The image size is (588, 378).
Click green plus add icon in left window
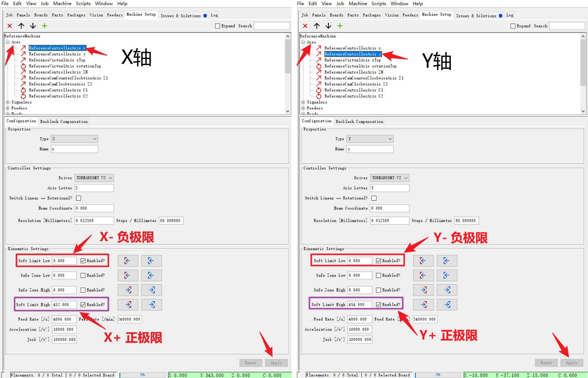(44, 26)
